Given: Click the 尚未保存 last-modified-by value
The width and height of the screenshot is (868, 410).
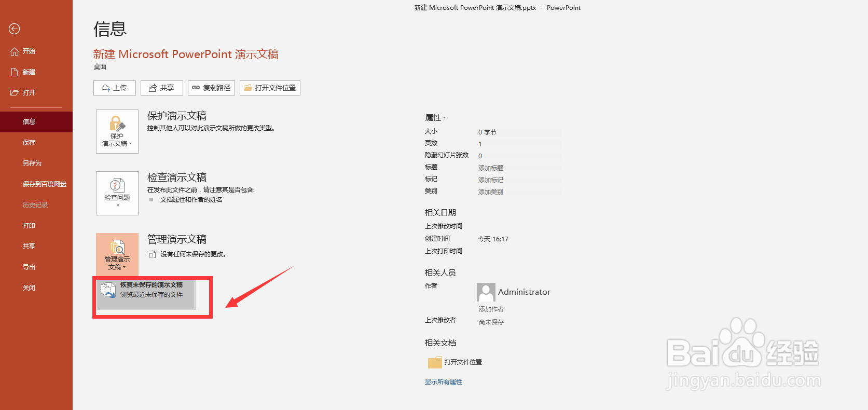Looking at the screenshot, I should [491, 322].
